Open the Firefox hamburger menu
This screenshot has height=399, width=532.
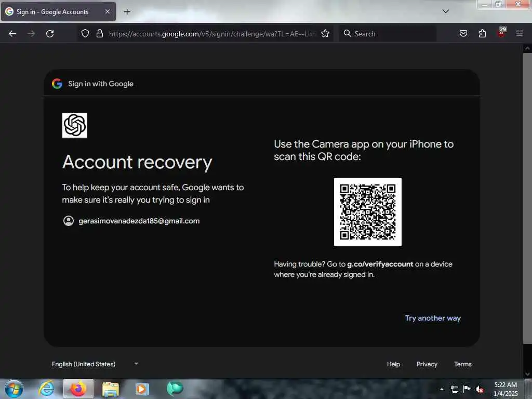coord(520,33)
